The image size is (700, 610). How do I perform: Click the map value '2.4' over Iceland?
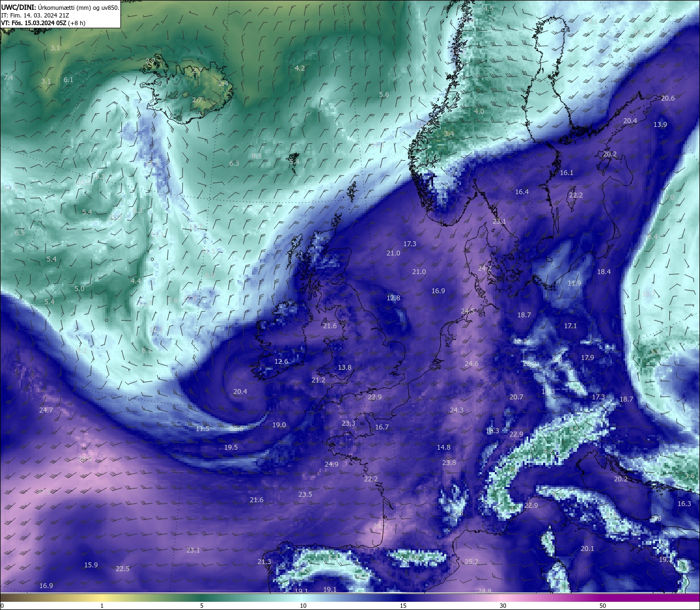coord(223,83)
